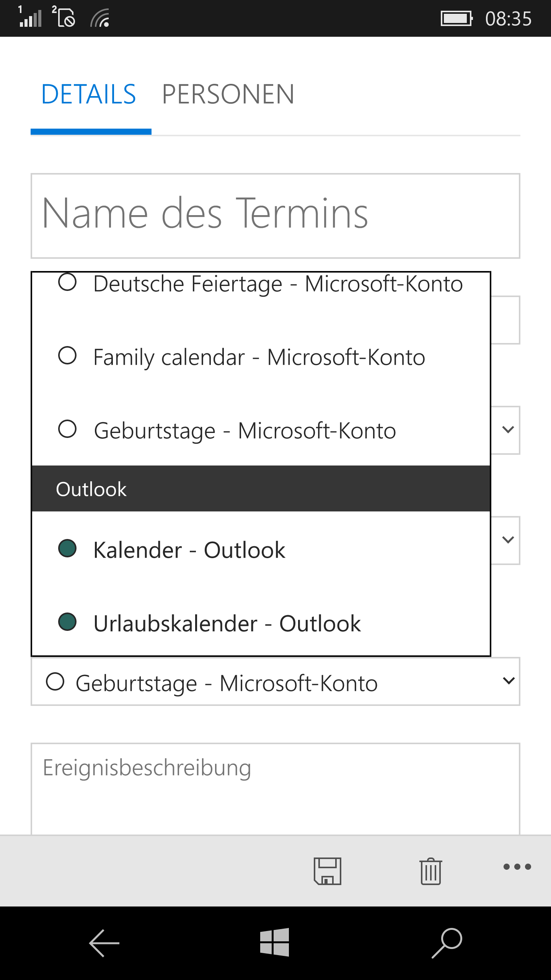Pick Urlaubskalender - Outlook calendar

pos(261,622)
